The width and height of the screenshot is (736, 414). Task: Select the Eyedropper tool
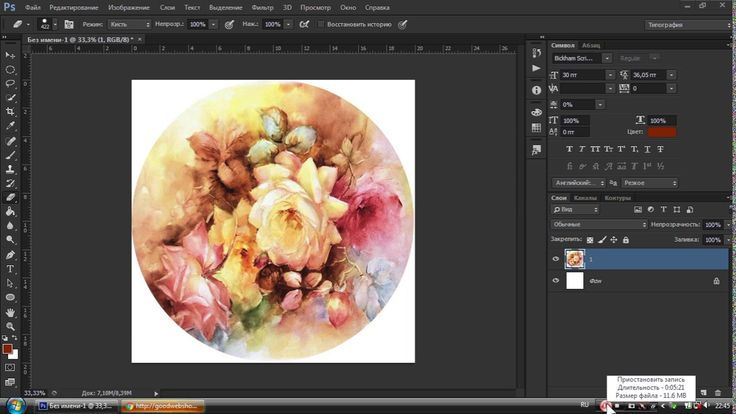point(10,127)
